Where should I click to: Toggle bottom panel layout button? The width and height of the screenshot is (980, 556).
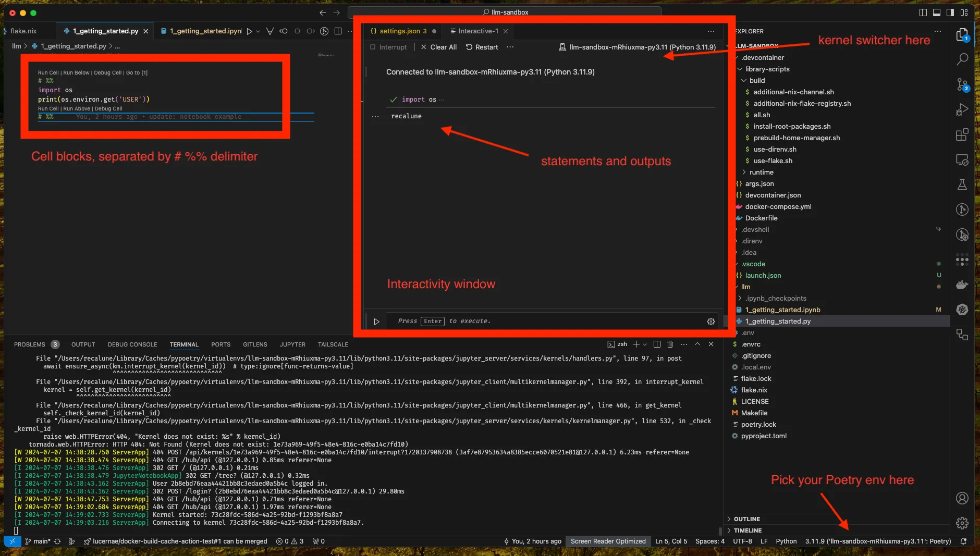937,13
